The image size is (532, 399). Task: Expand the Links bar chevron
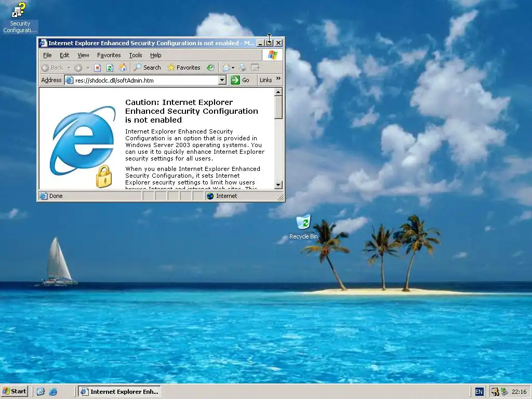coord(278,78)
